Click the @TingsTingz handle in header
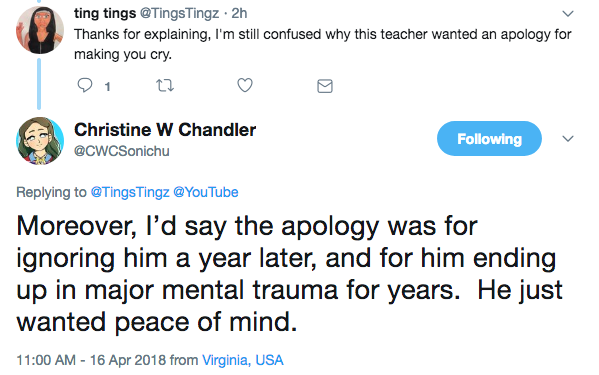 pos(180,13)
